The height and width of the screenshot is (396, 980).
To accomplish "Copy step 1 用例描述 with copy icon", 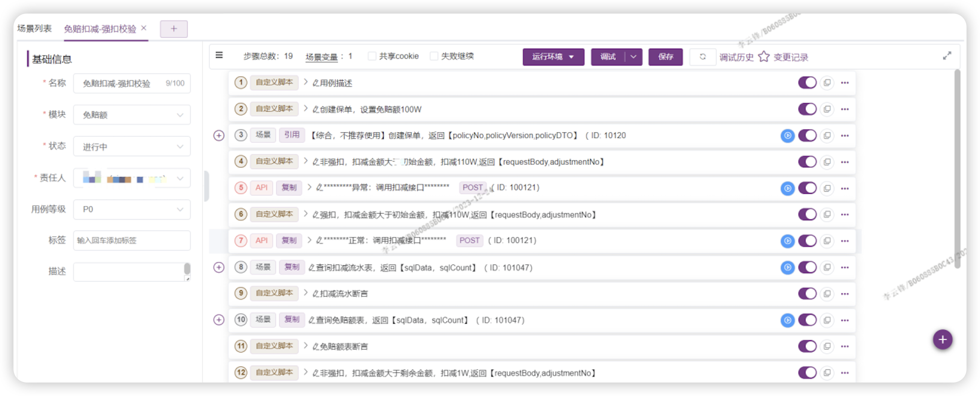I will point(827,83).
